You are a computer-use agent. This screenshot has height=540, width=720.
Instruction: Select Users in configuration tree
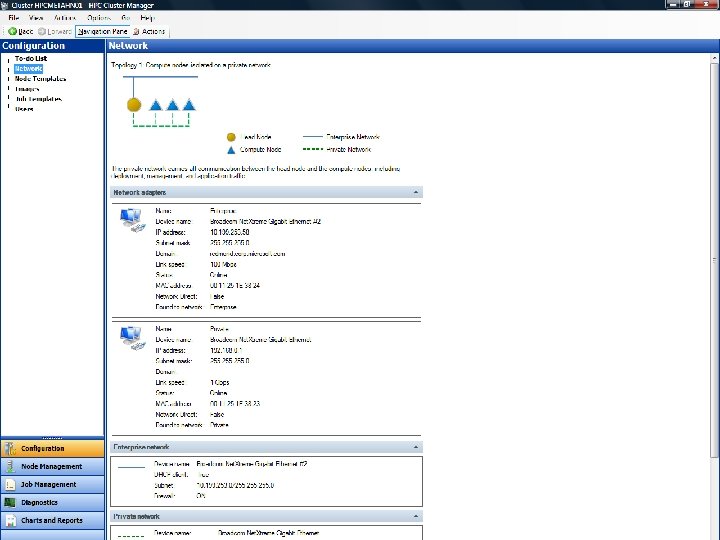(x=24, y=109)
